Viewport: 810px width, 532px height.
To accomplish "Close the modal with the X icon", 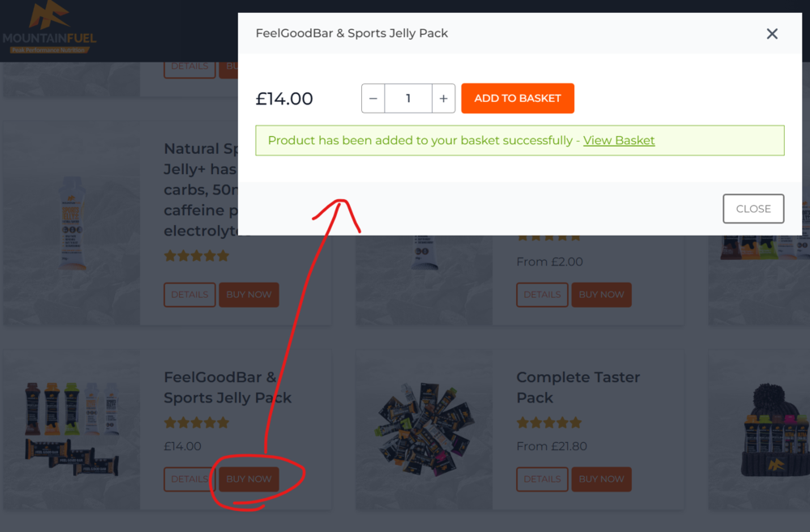I will [x=772, y=34].
